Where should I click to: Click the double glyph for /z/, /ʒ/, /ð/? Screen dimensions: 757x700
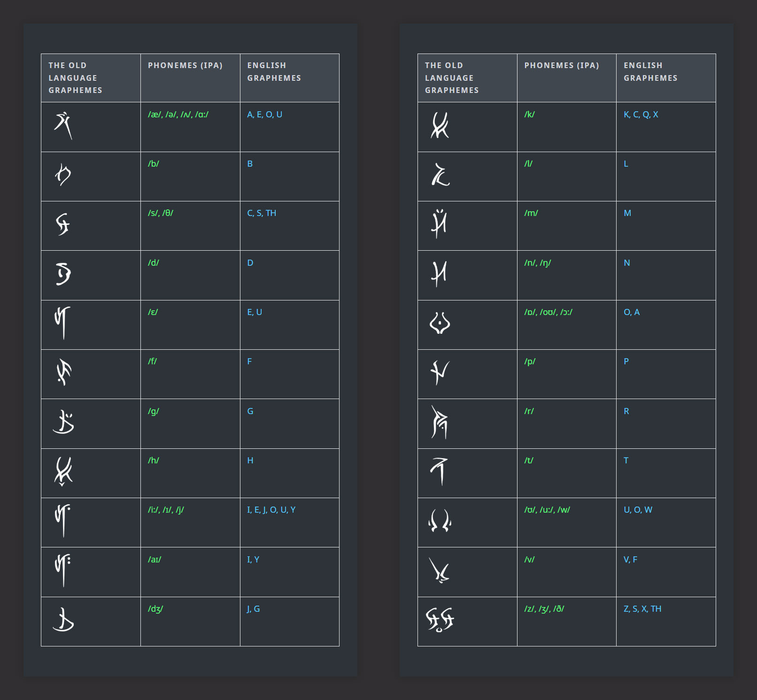[440, 620]
